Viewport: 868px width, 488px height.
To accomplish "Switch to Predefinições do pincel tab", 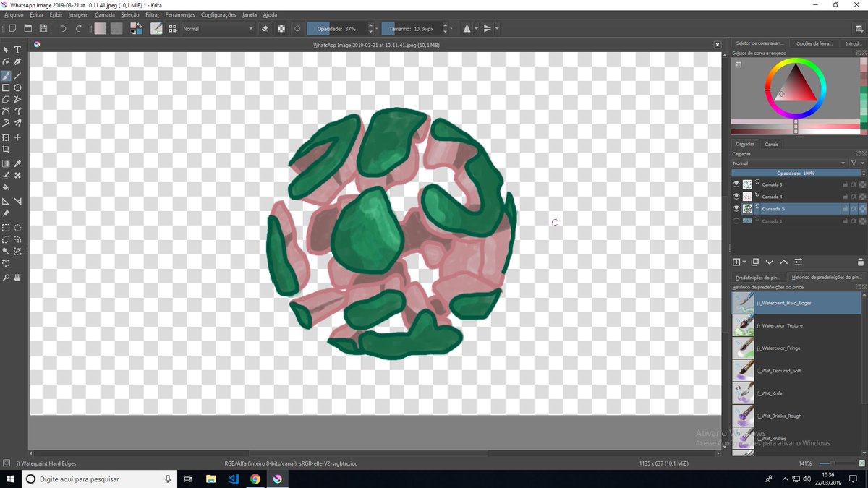I will pos(758,278).
